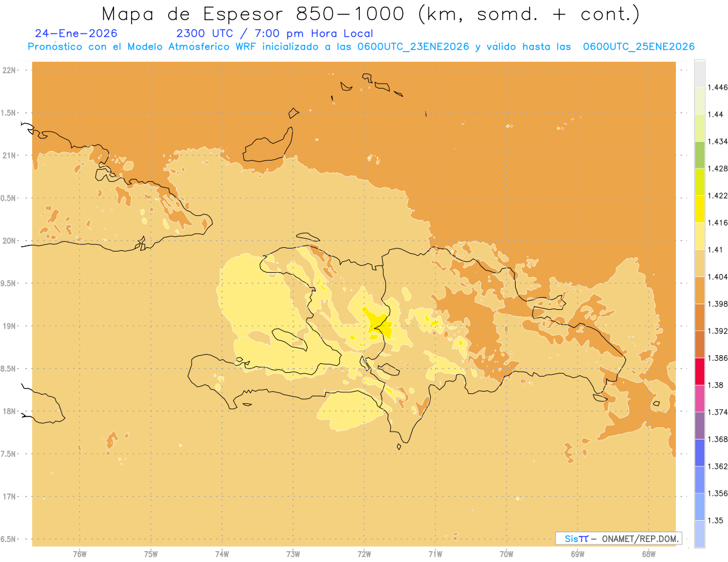Image resolution: width=728 pixels, height=562 pixels.
Task: Click the '18N' latitude label
Action: [x=9, y=411]
